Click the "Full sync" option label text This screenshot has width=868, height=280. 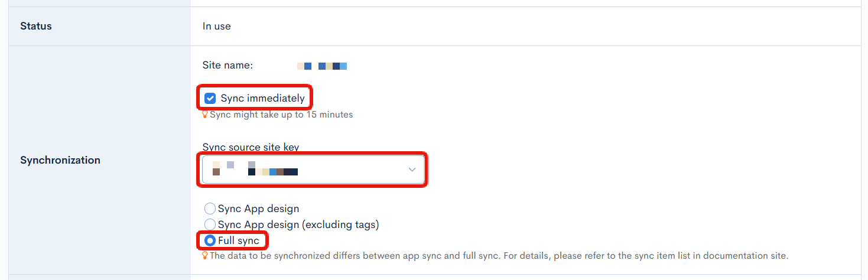238,240
